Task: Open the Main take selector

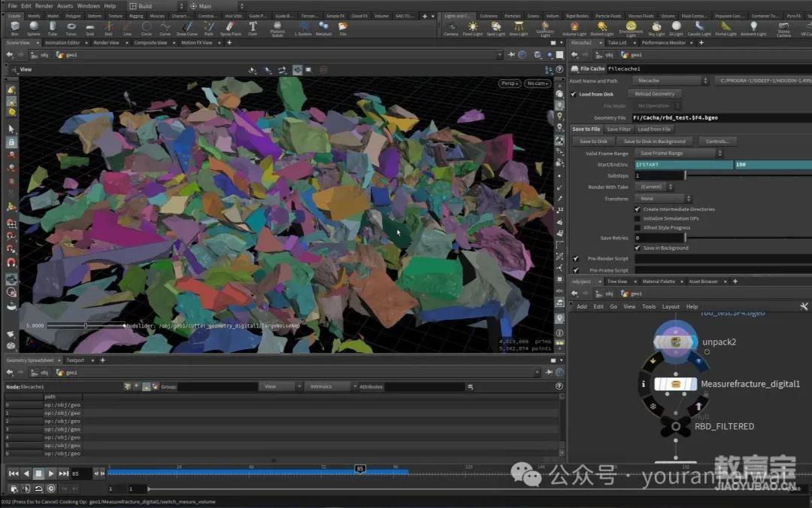Action: 217,6
